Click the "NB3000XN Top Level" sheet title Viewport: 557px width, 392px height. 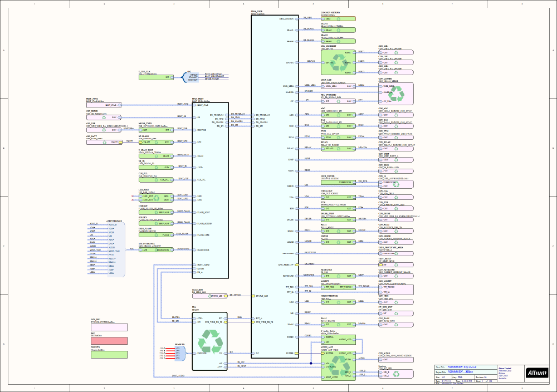462,367
